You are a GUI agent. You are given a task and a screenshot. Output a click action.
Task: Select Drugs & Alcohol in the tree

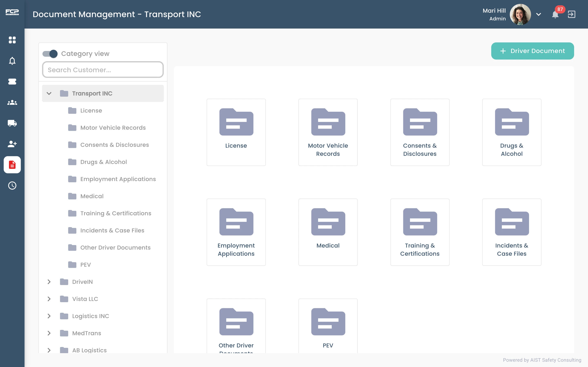point(104,162)
